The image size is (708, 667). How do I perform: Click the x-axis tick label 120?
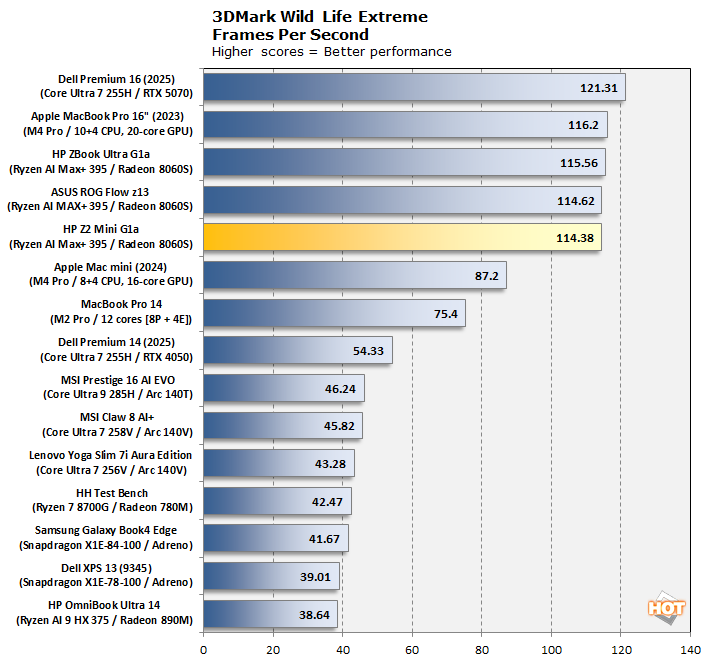(x=621, y=650)
